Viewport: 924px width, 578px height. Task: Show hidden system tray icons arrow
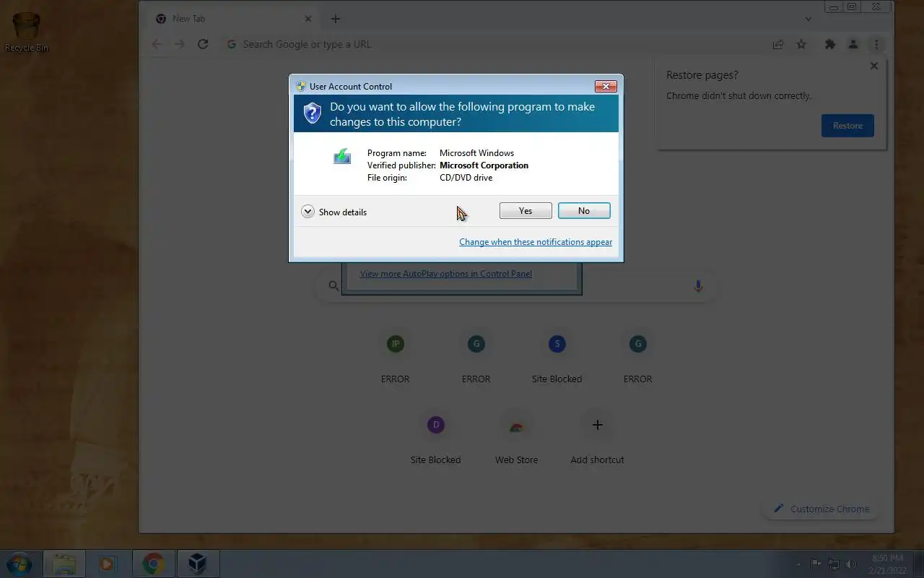(798, 564)
